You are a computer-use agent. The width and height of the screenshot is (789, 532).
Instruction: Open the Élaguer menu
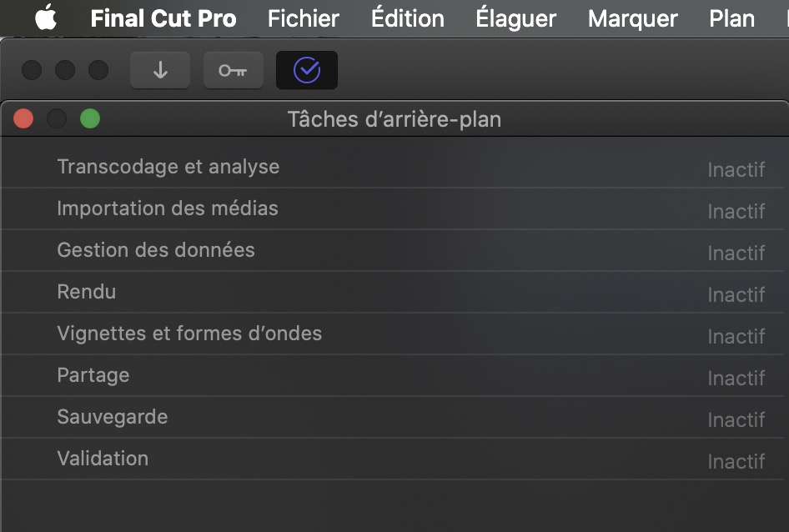515,18
